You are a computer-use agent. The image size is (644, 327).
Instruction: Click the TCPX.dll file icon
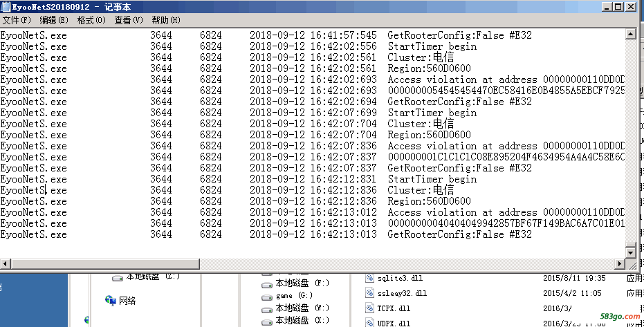(369, 308)
